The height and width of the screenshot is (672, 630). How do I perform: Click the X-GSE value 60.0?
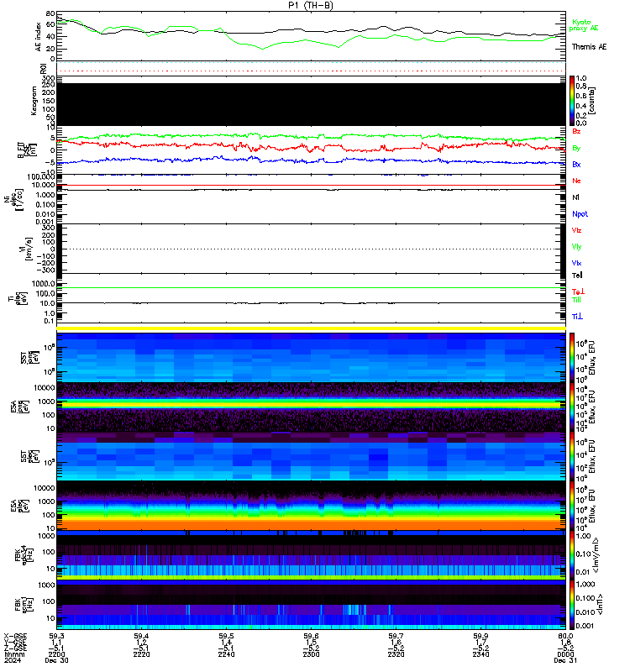pyautogui.click(x=565, y=636)
